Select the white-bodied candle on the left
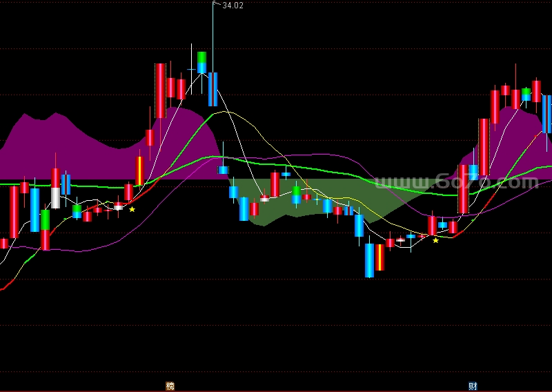The width and height of the screenshot is (552, 392). (55, 198)
